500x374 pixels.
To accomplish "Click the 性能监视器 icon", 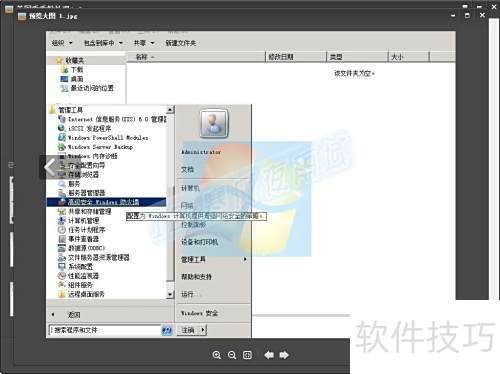I will pos(62,276).
